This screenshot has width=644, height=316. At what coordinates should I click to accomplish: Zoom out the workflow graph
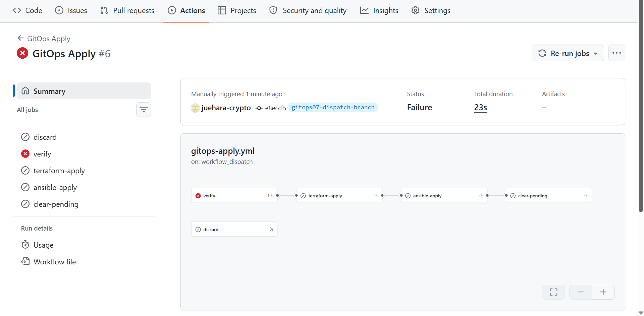pos(581,292)
